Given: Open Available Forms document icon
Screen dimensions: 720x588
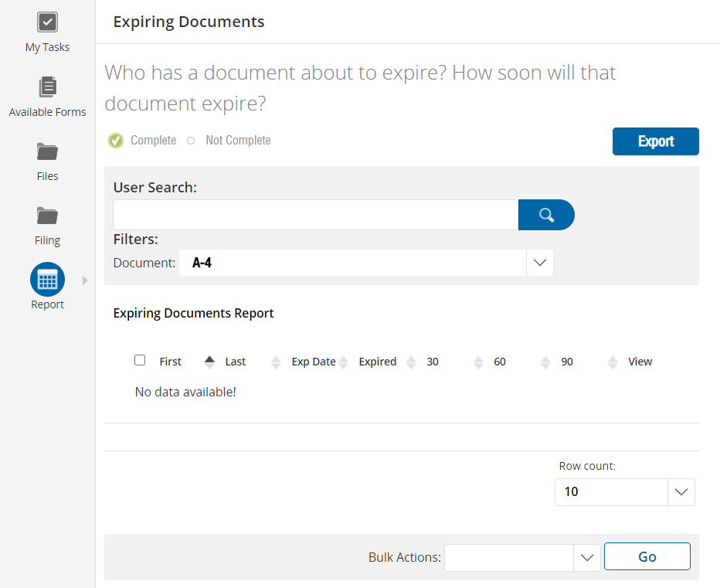Looking at the screenshot, I should click(x=47, y=87).
